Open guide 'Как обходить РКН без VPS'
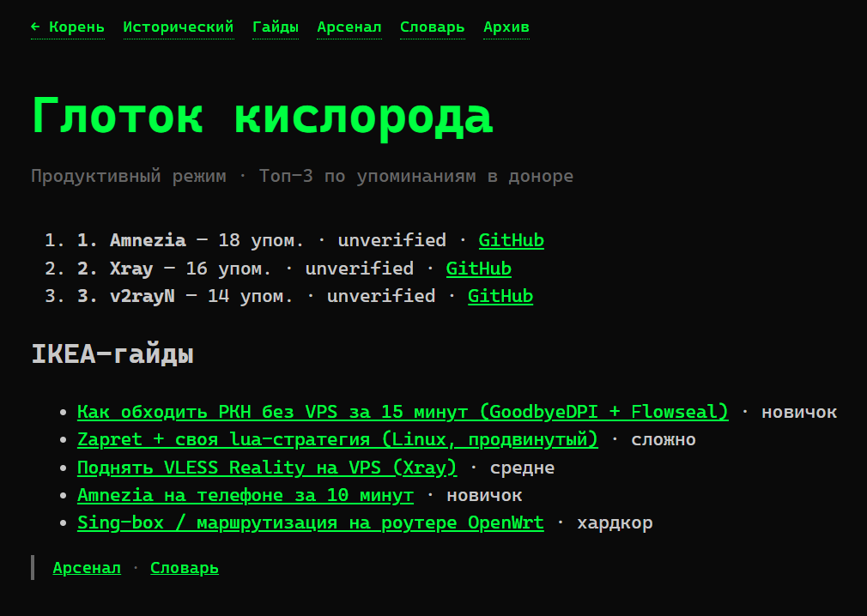The width and height of the screenshot is (867, 616). click(403, 412)
